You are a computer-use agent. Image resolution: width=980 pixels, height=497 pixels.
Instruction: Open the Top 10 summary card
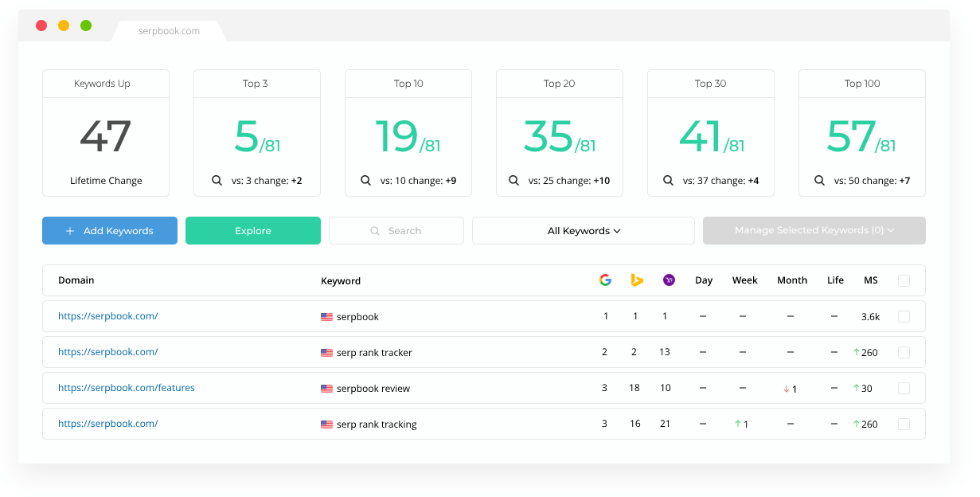408,133
